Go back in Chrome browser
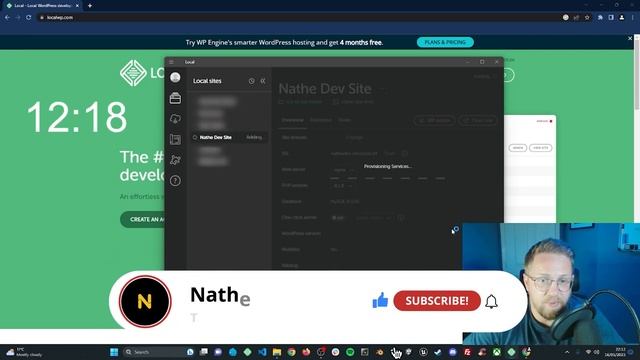This screenshot has width=640, height=360. pyautogui.click(x=7, y=18)
